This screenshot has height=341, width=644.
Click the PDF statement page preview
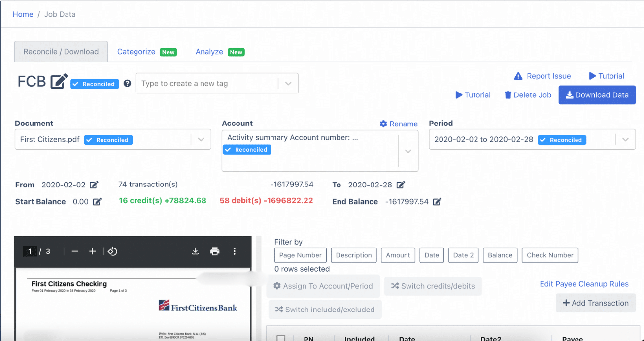133,305
